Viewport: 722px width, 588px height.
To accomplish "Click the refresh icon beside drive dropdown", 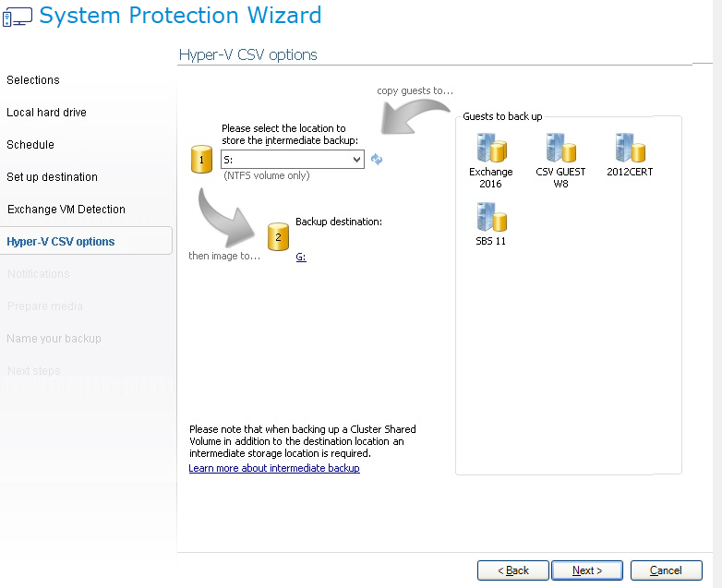I will (377, 160).
